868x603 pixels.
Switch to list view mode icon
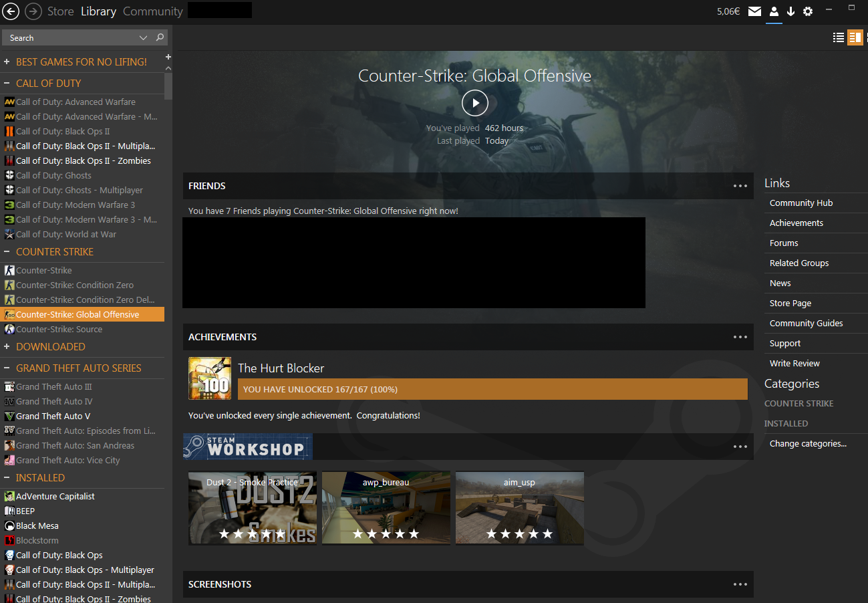[839, 37]
